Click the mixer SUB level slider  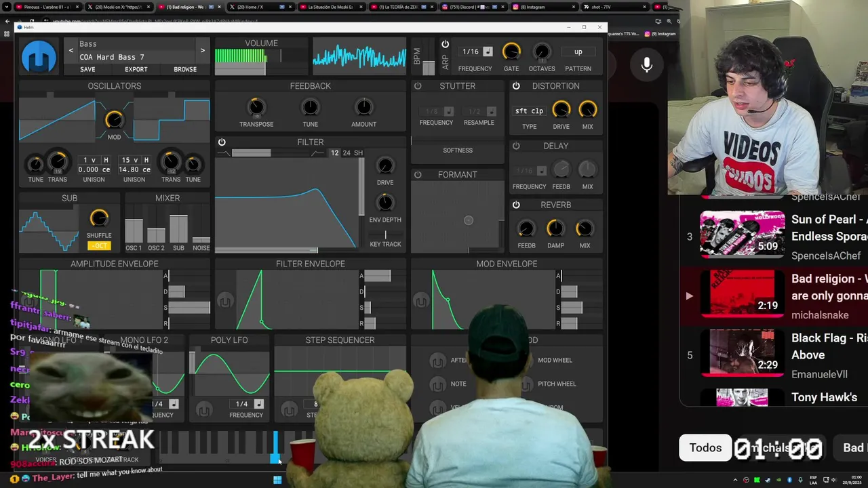178,229
